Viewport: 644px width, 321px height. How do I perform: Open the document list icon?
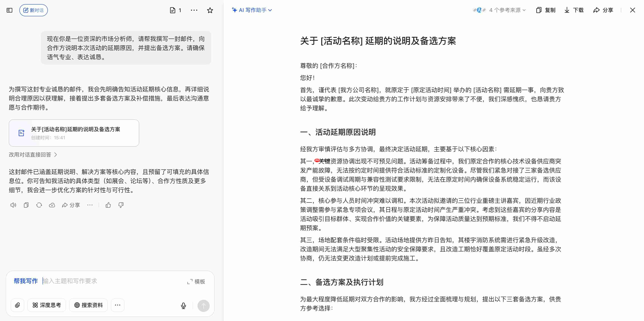click(x=172, y=10)
